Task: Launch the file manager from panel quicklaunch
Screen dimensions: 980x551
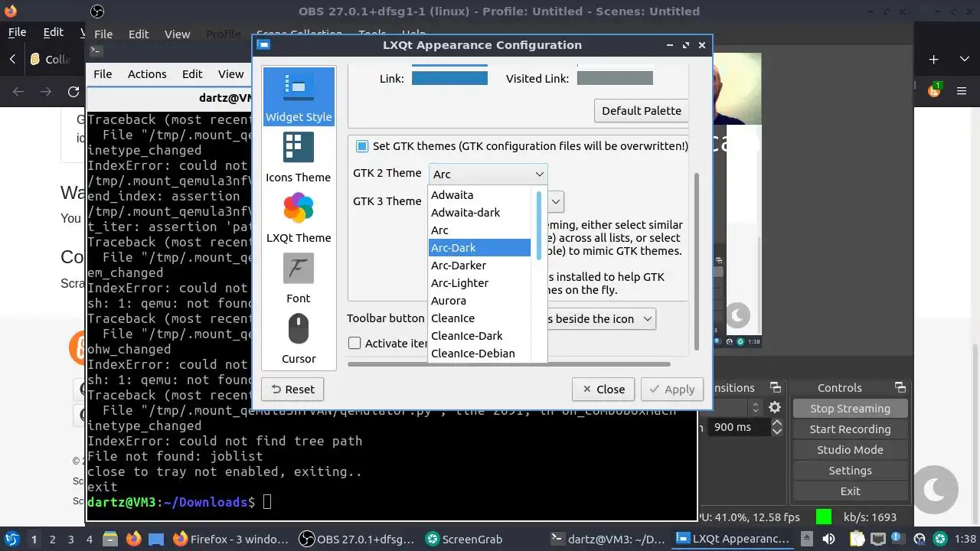Action: (109, 539)
